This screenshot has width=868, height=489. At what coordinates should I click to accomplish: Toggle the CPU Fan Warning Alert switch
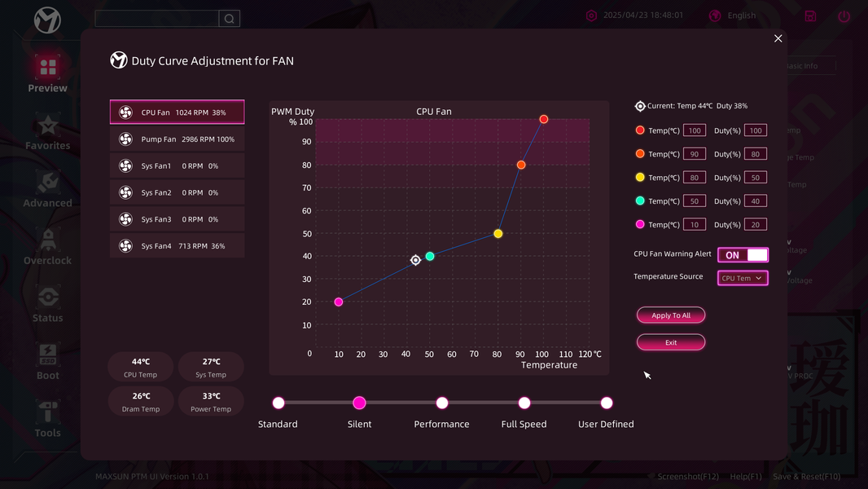(743, 255)
